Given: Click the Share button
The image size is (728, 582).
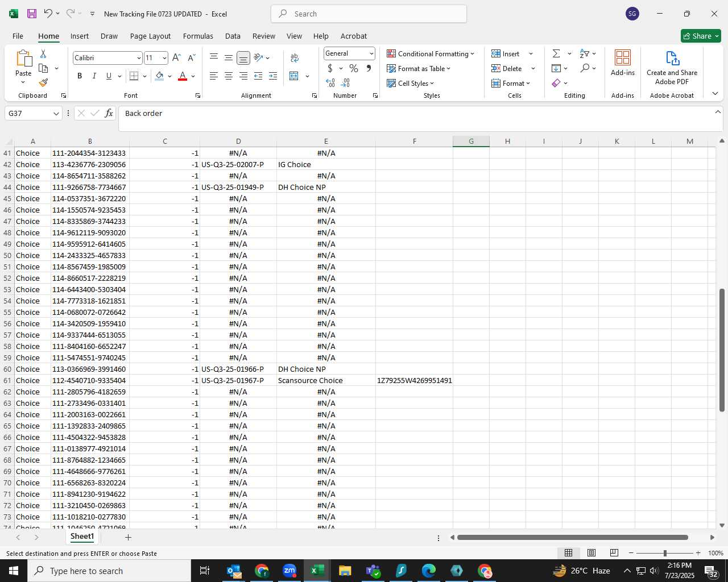Looking at the screenshot, I should [x=701, y=36].
